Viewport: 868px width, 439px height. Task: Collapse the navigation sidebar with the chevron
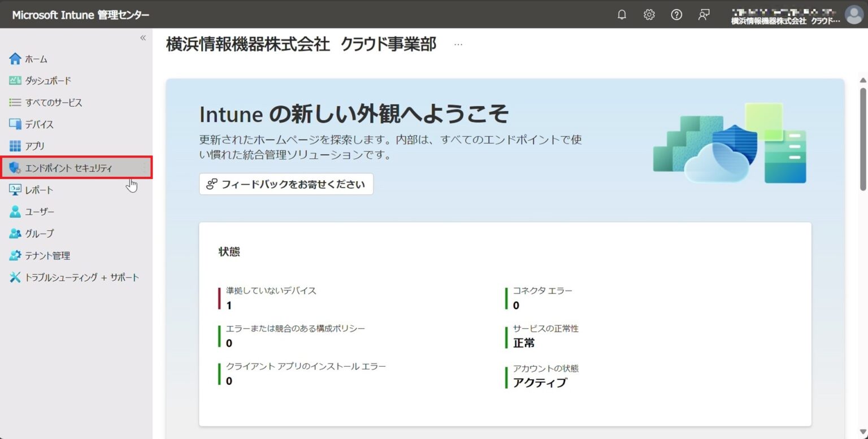click(x=143, y=37)
